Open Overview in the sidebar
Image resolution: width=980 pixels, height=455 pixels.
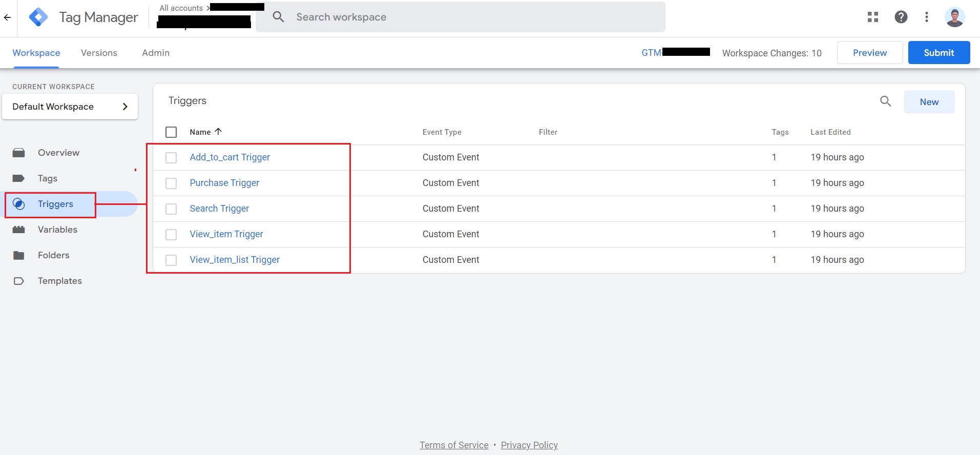pyautogui.click(x=58, y=153)
